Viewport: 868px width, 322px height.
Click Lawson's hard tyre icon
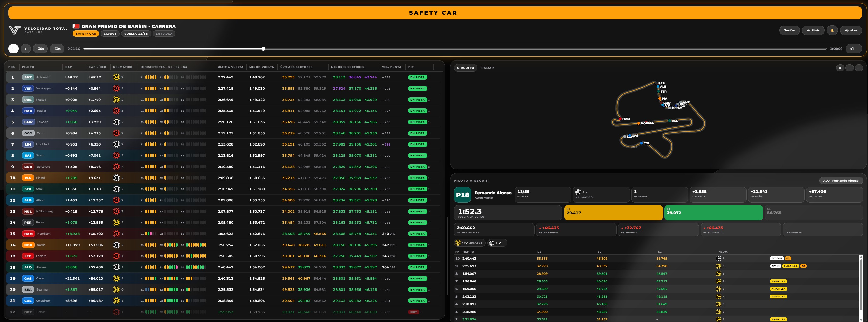116,122
